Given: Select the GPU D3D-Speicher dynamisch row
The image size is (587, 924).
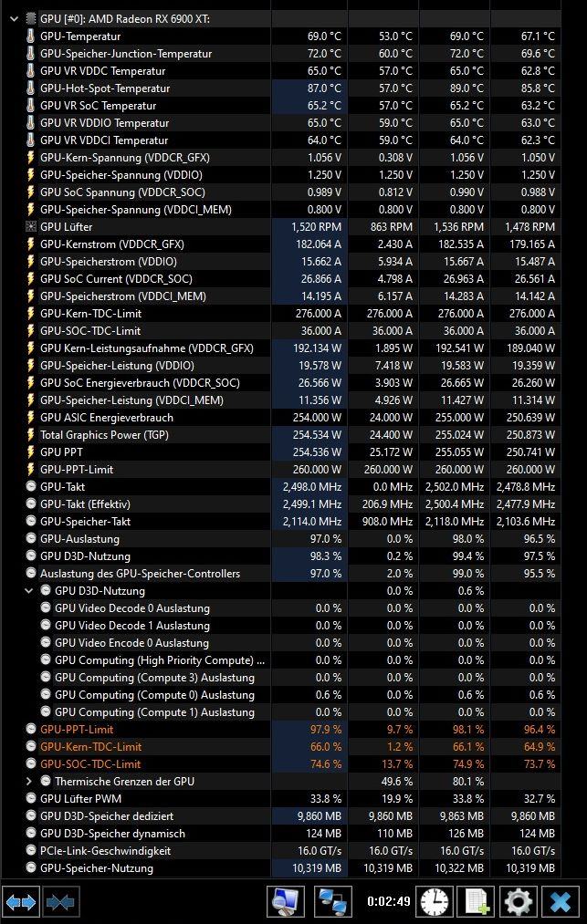Looking at the screenshot, I should [x=112, y=834].
